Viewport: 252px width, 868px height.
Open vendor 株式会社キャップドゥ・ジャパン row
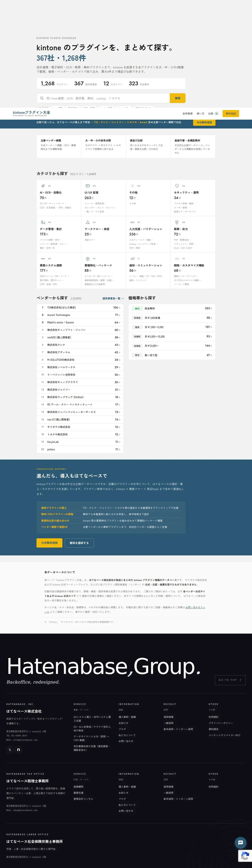click(80, 330)
